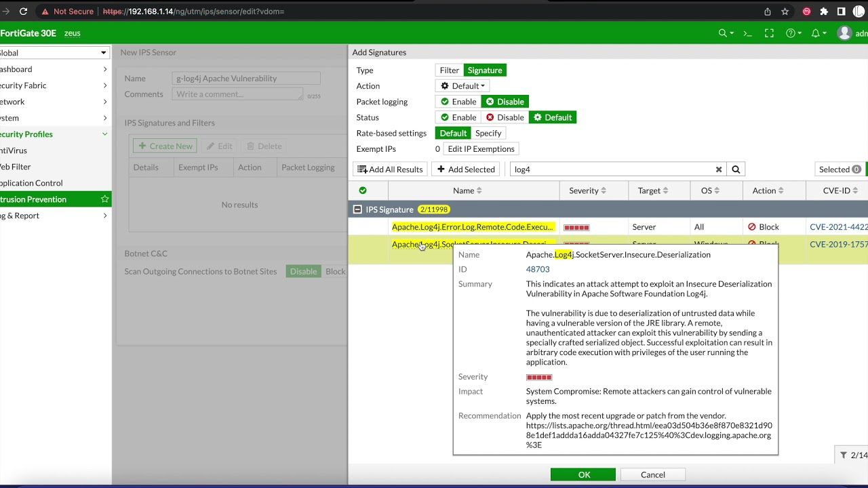Sort signatures by Name column
Image resolution: width=868 pixels, height=488 pixels.
pos(467,190)
